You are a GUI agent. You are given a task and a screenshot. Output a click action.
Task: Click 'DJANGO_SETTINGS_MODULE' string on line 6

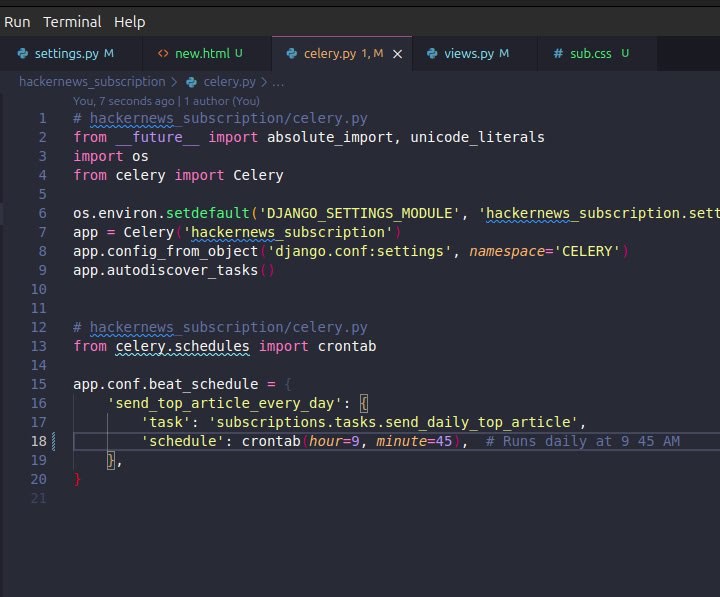click(359, 213)
